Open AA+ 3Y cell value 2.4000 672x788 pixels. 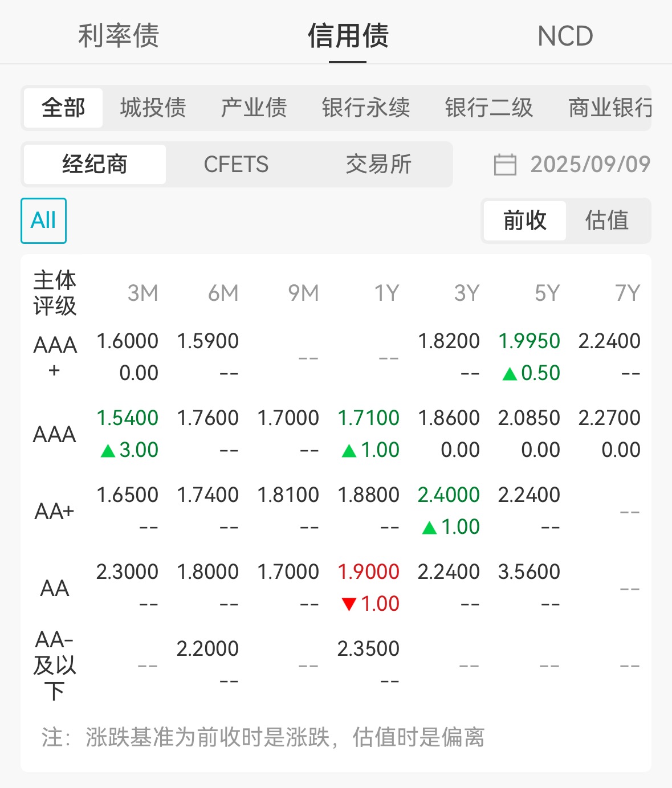(449, 495)
